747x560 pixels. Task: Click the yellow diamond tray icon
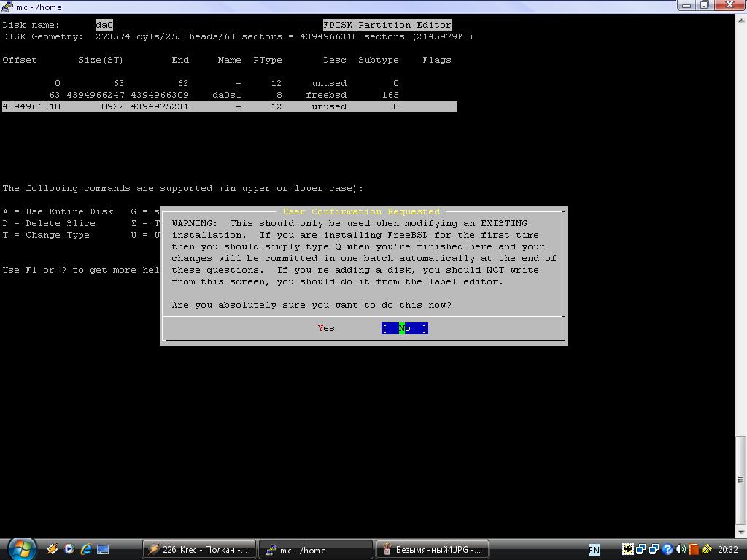pos(706,550)
